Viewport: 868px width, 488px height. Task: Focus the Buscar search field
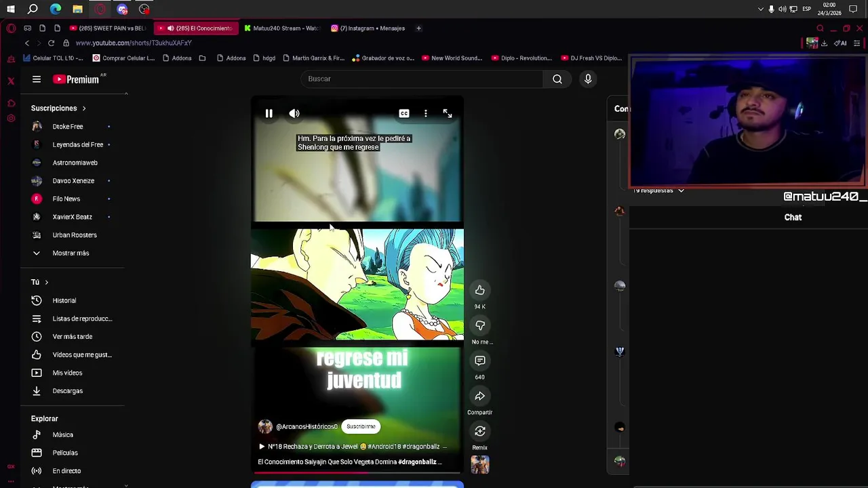[x=420, y=79]
